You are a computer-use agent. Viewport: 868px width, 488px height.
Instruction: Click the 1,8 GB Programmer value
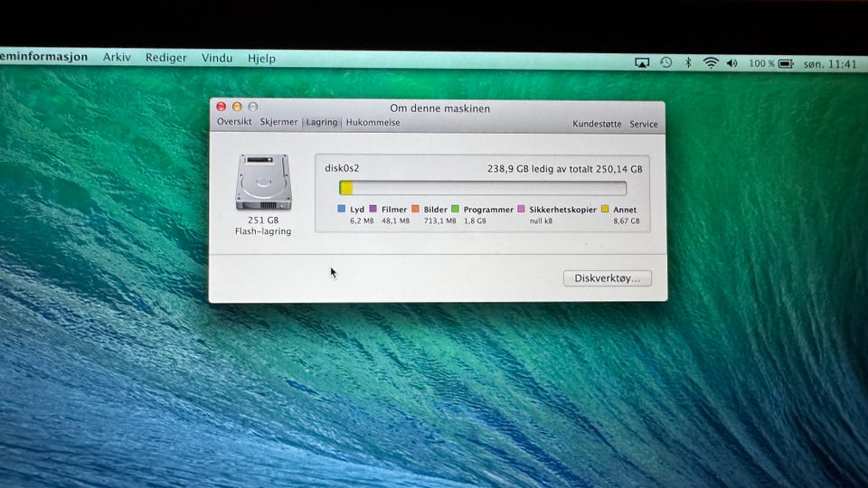(475, 221)
